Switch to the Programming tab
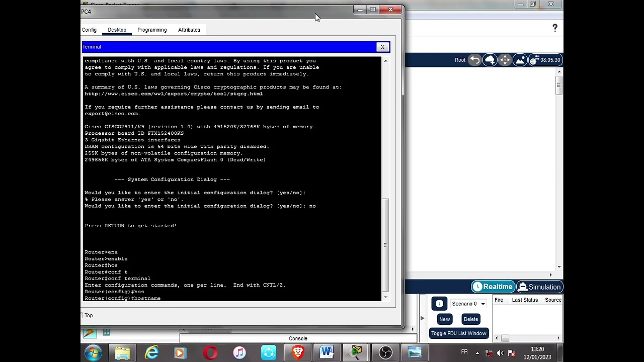This screenshot has height=362, width=644. (x=152, y=30)
